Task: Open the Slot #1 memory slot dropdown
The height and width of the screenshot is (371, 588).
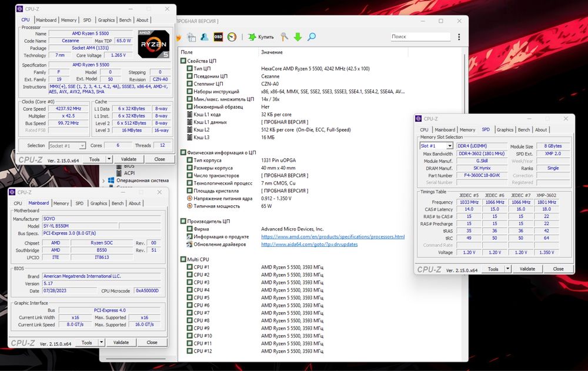Action: [x=449, y=146]
